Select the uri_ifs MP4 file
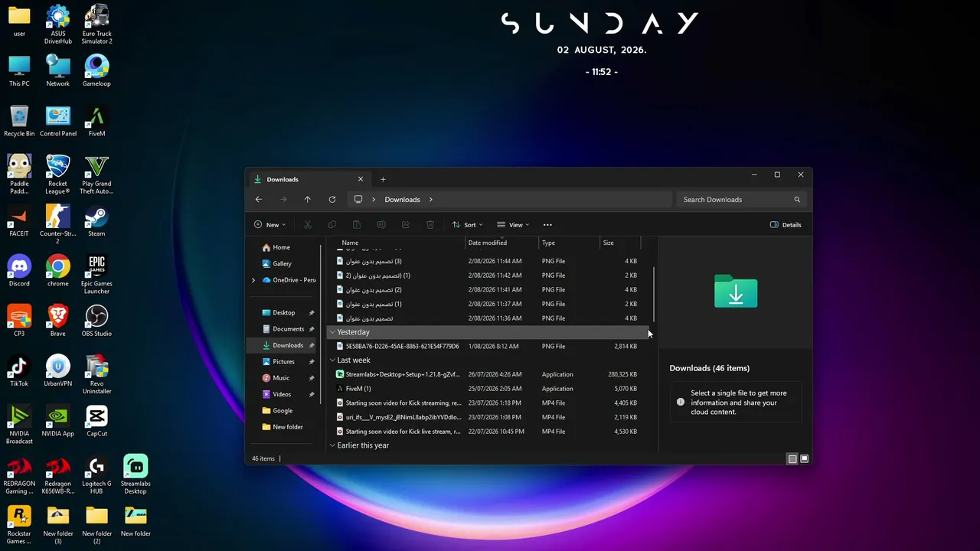The image size is (980, 551). pyautogui.click(x=488, y=418)
